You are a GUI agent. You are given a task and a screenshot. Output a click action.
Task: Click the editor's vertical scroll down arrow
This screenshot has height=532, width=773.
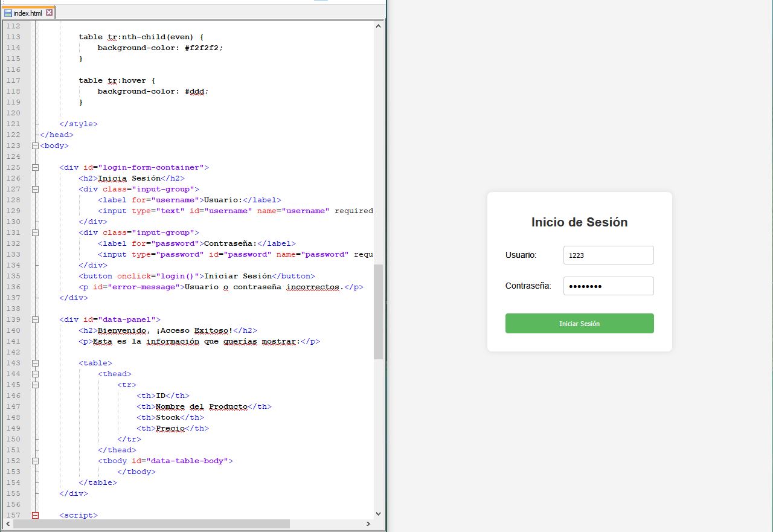tap(379, 513)
